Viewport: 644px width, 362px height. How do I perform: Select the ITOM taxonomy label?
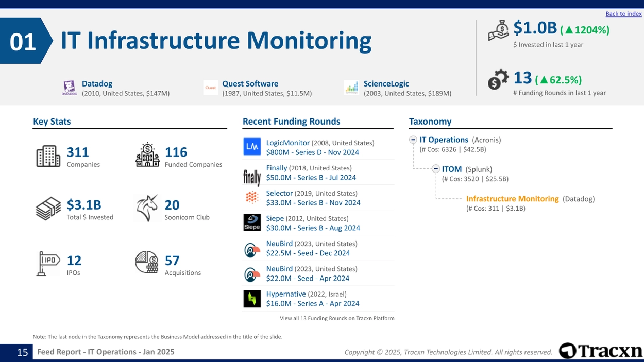click(x=452, y=169)
